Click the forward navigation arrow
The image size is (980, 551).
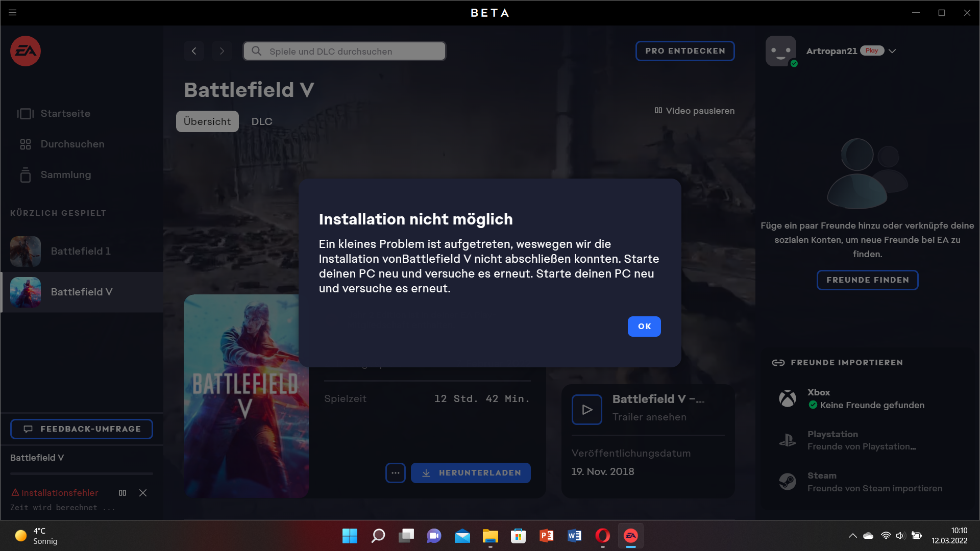tap(222, 51)
